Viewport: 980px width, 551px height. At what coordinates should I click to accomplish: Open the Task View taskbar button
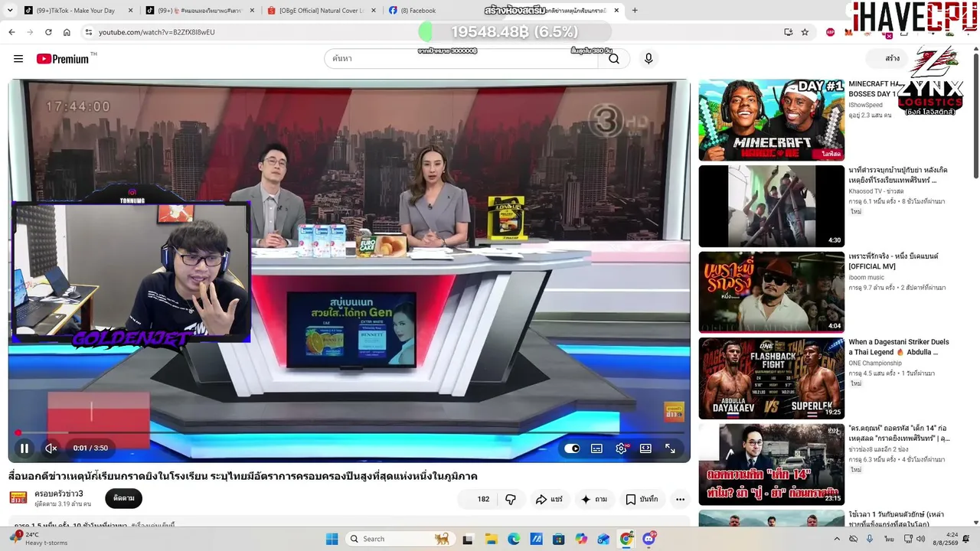(468, 539)
